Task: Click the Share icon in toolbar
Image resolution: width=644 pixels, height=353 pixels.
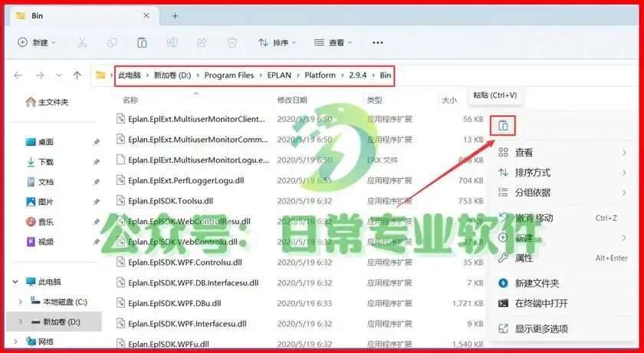Action: click(202, 42)
